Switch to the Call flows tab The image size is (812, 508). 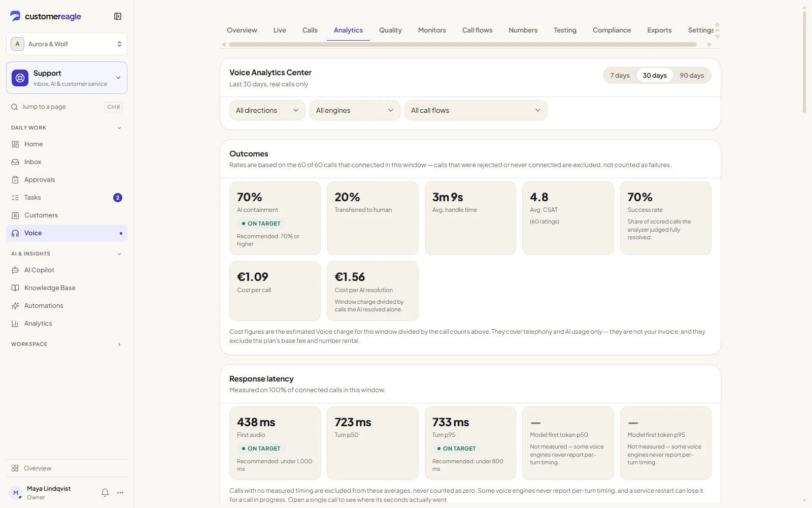coord(478,30)
